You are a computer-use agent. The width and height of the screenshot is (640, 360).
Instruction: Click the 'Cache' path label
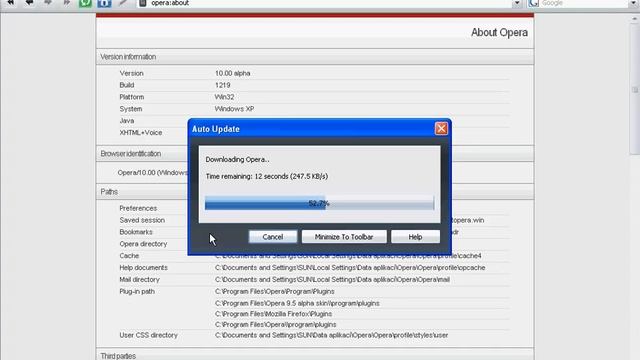click(129, 256)
